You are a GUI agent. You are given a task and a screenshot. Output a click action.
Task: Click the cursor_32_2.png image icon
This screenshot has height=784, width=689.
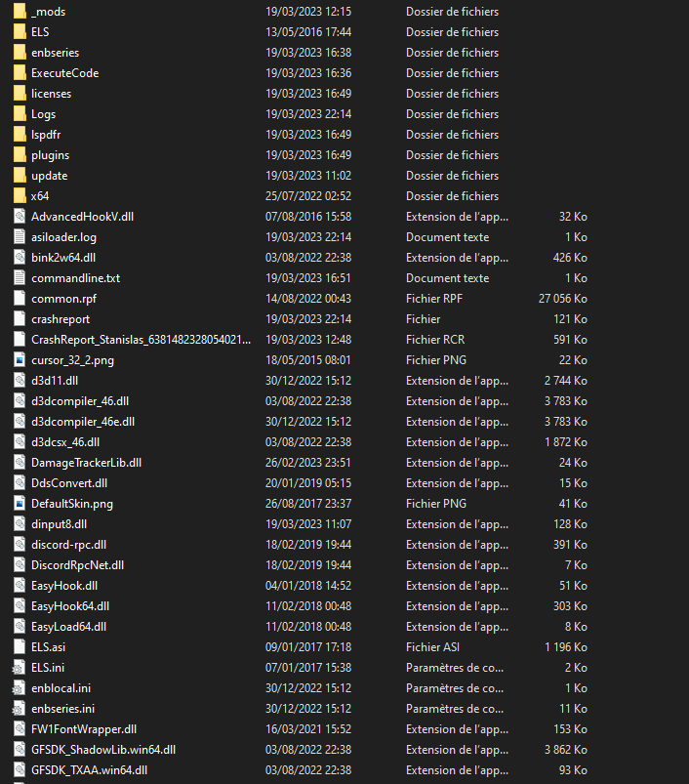tap(20, 360)
